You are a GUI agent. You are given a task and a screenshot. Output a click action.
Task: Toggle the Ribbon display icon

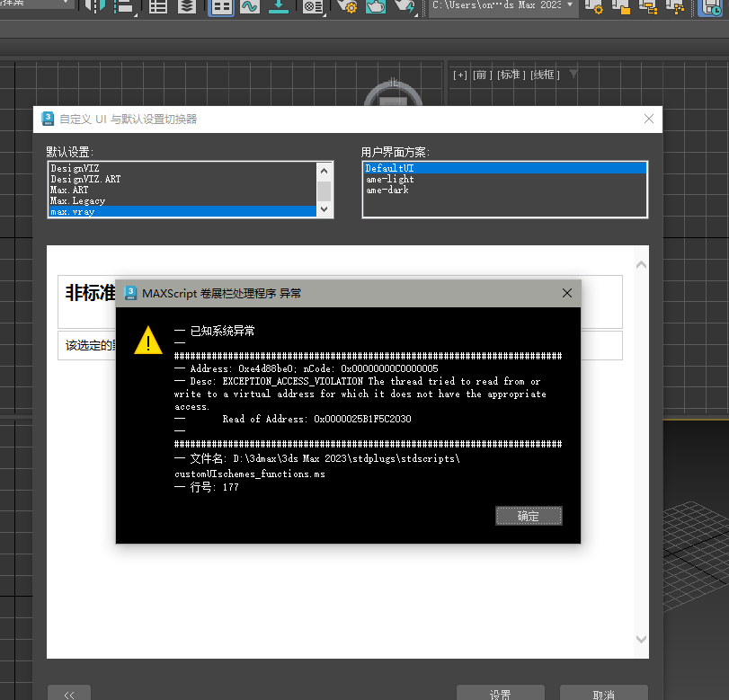[x=221, y=7]
